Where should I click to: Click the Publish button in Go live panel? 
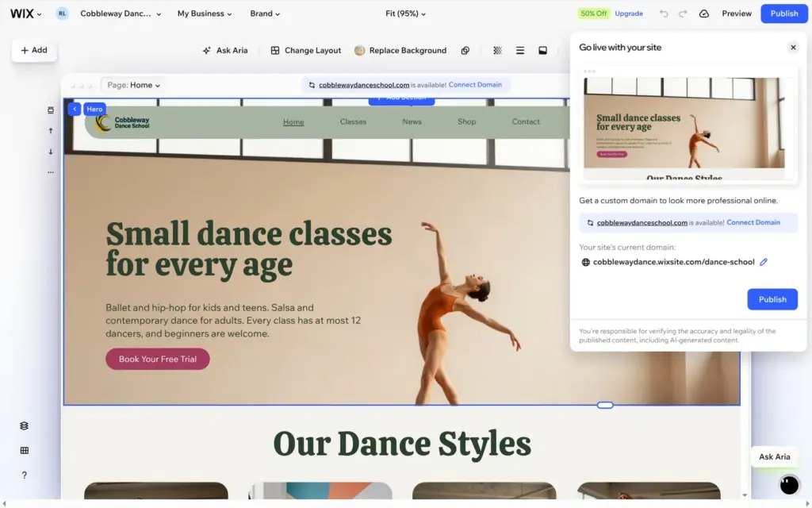772,299
